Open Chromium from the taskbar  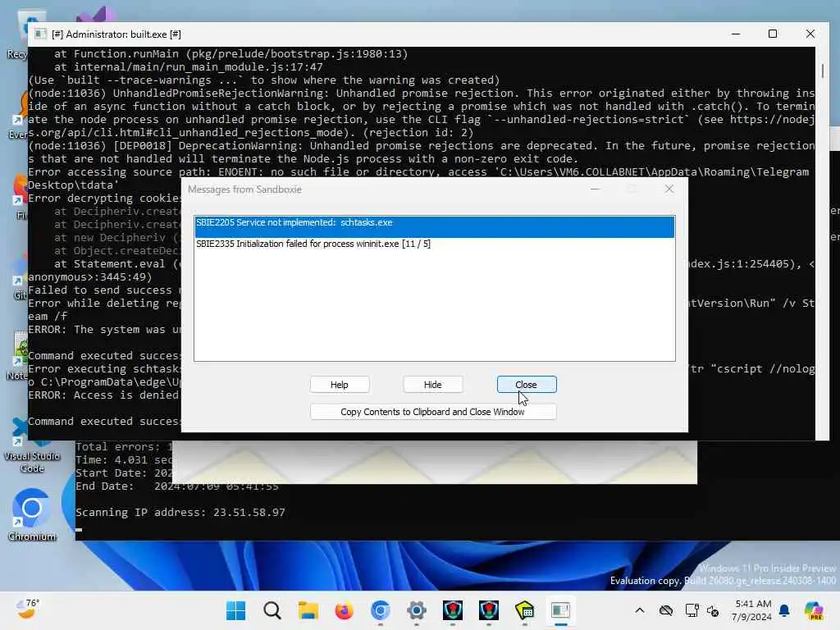(381, 610)
